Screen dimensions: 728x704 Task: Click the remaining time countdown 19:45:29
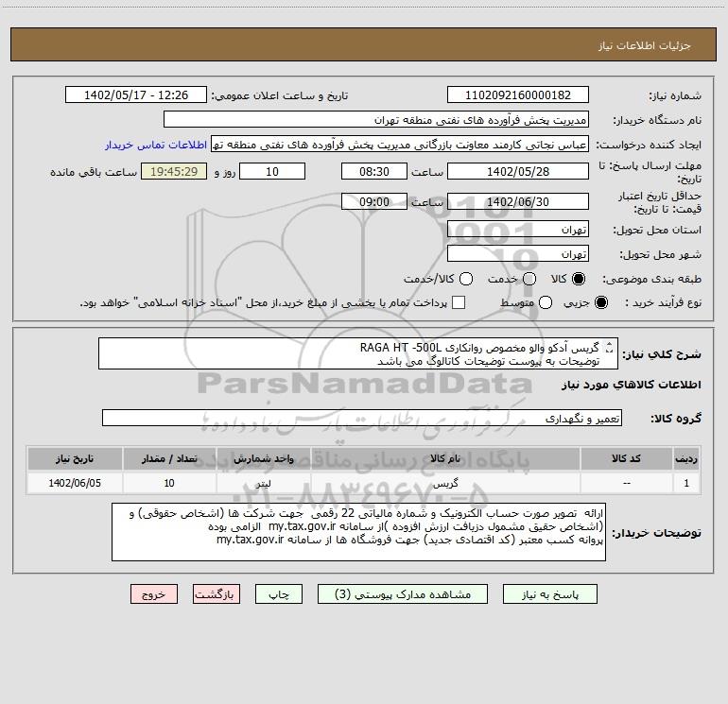point(174,172)
